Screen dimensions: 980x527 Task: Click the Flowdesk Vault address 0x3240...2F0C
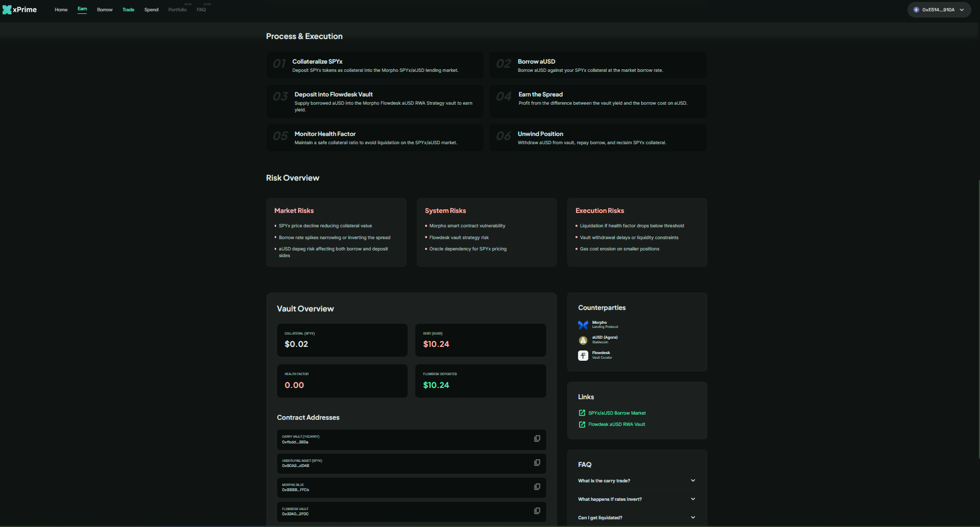pos(295,514)
